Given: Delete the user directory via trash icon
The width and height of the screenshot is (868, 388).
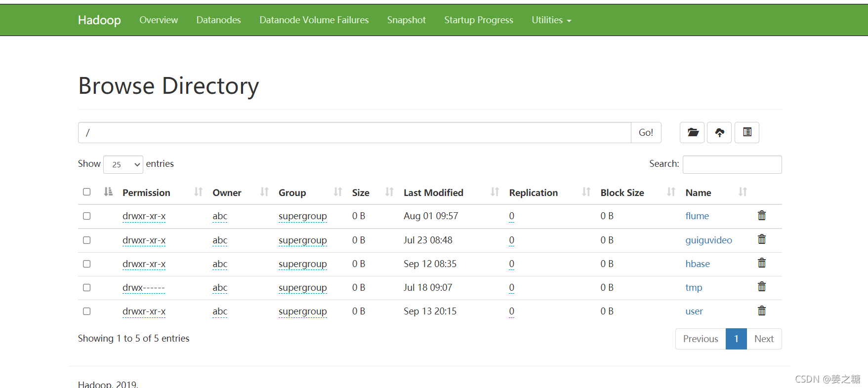Looking at the screenshot, I should point(762,310).
